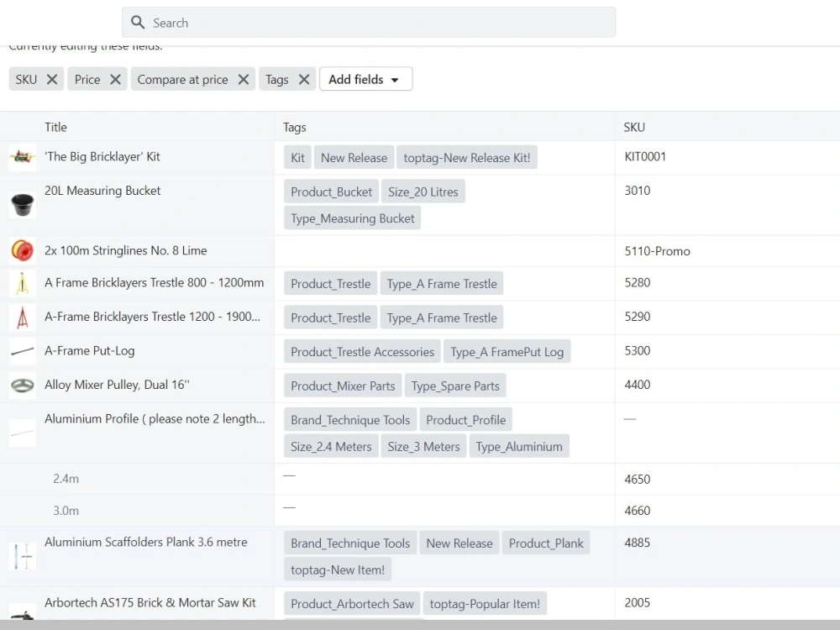Click the Type_Measuring Bucket tag
This screenshot has height=630, width=840.
tap(353, 218)
